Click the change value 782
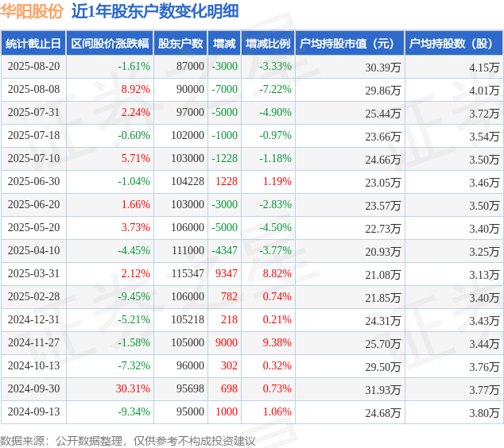 click(229, 296)
